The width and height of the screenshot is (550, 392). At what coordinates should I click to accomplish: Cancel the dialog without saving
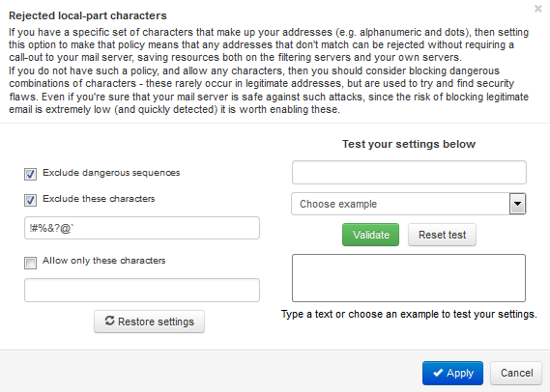(x=516, y=373)
